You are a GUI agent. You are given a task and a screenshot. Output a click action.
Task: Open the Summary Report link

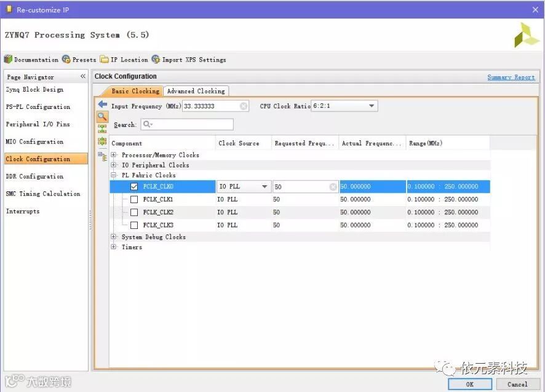511,77
